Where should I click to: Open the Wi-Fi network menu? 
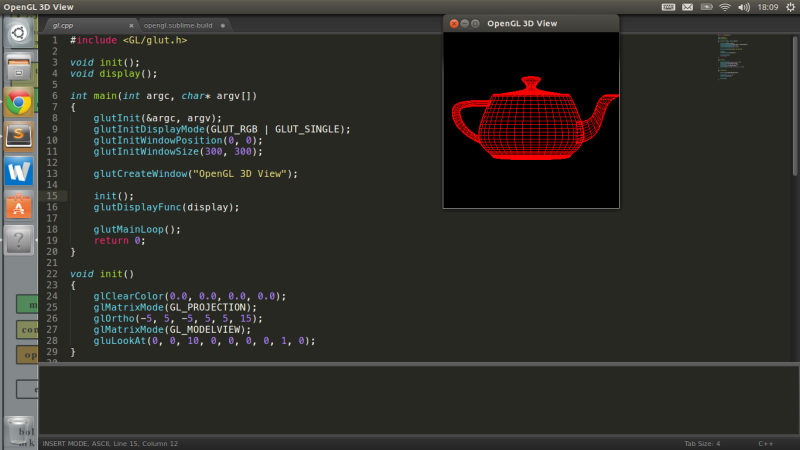pos(724,7)
